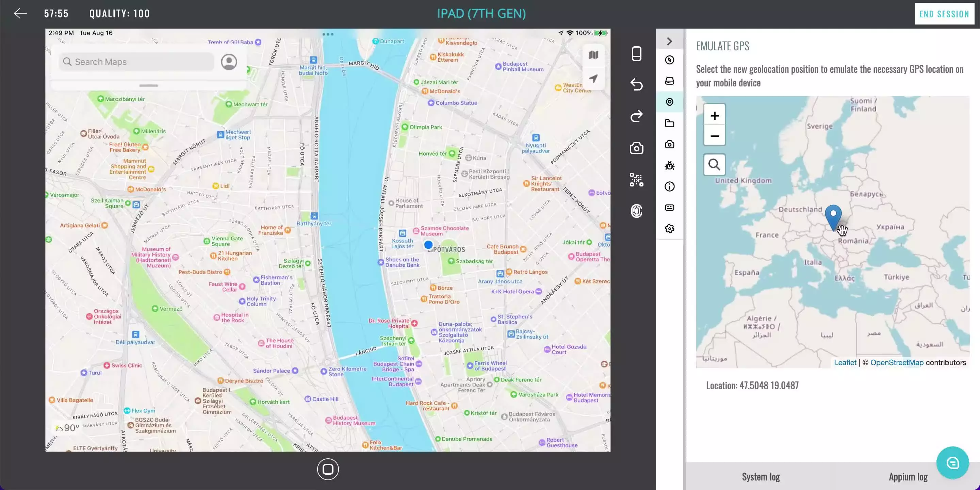Screen dimensions: 980x490
Task: Open the fingerprint/touch ID emulation icon
Action: [x=636, y=211]
